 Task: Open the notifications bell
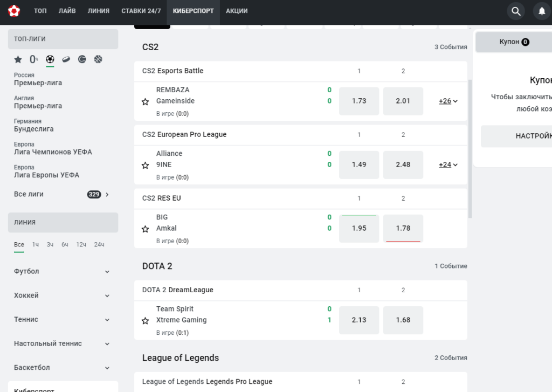pos(542,11)
